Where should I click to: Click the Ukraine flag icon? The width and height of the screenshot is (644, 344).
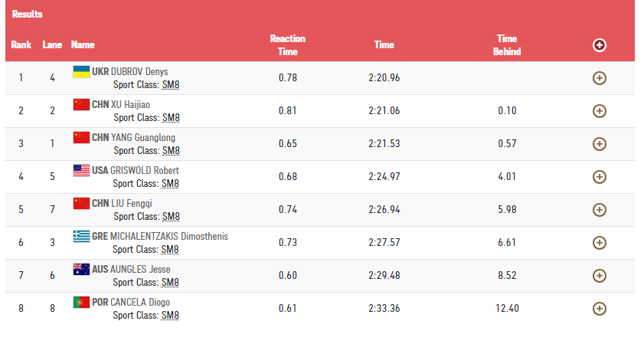[81, 71]
